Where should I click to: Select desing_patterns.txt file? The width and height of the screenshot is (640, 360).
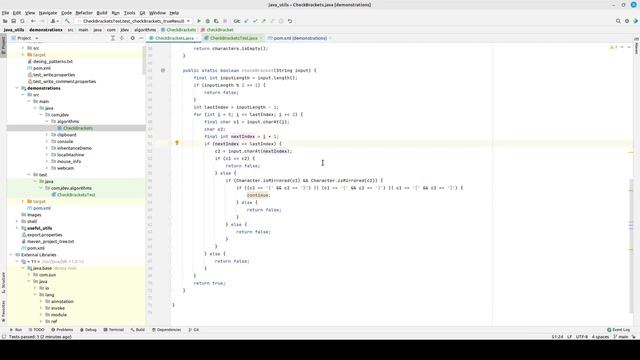tap(53, 61)
